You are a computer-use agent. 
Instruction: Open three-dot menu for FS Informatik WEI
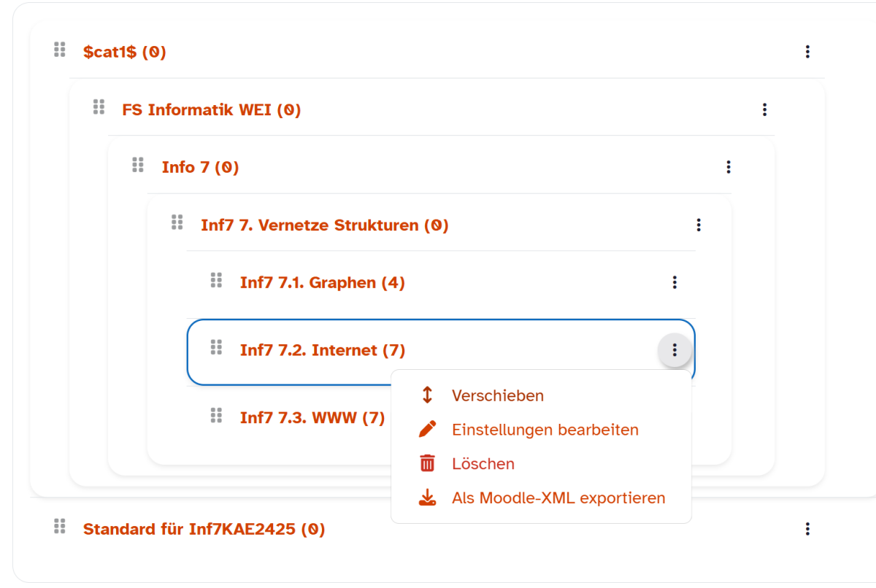tap(764, 109)
